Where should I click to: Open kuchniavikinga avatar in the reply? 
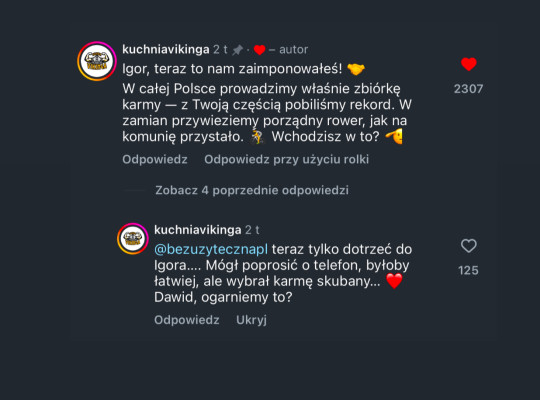pyautogui.click(x=133, y=239)
